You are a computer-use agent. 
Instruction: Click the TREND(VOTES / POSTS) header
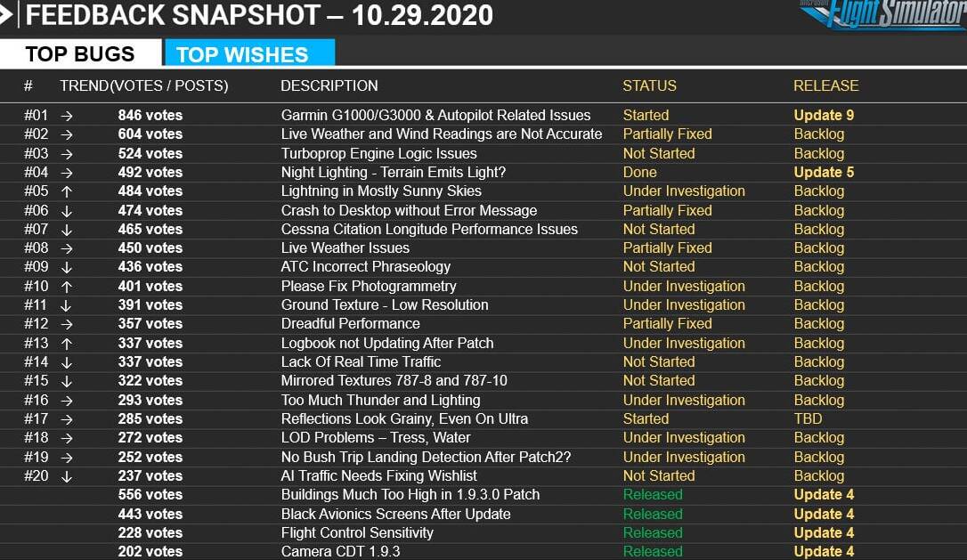(x=143, y=85)
